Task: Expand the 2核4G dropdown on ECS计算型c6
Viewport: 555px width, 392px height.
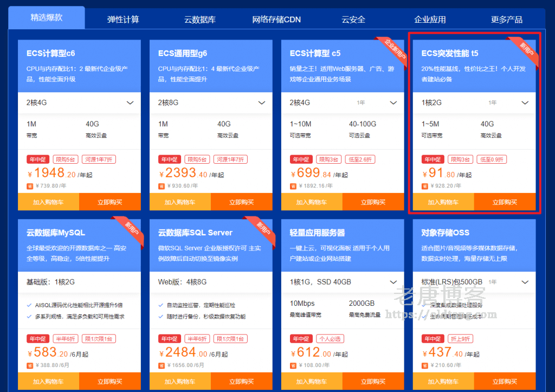Action: click(130, 101)
